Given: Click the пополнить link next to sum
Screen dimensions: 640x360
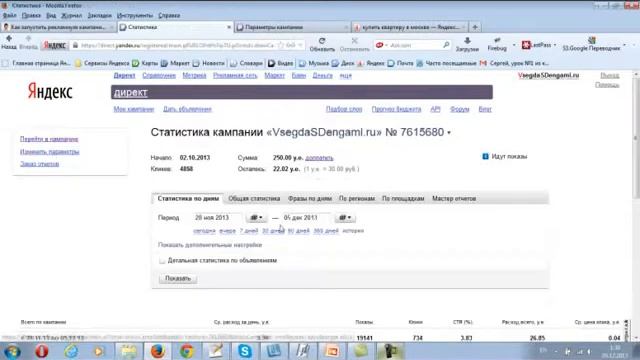Looking at the screenshot, I should click(x=319, y=158).
